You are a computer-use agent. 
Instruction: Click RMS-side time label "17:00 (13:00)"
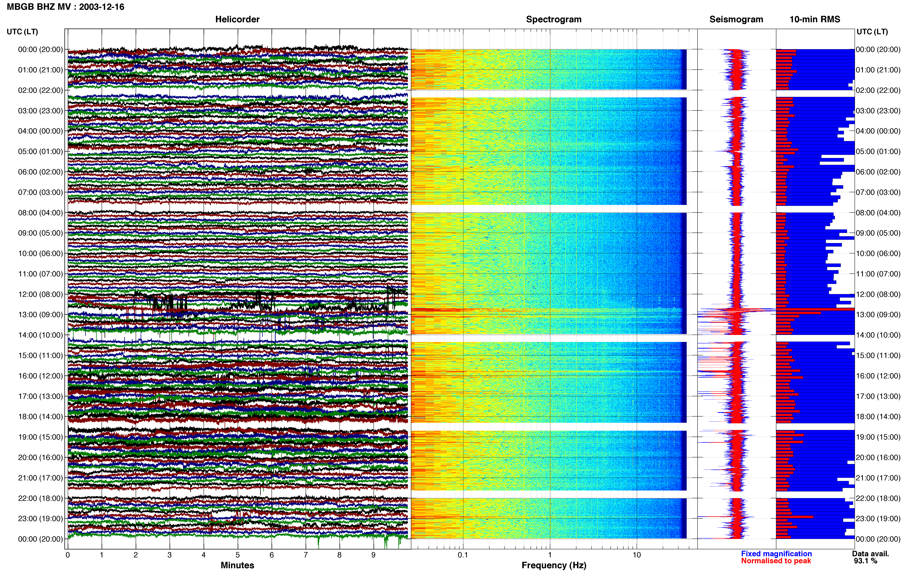(878, 396)
